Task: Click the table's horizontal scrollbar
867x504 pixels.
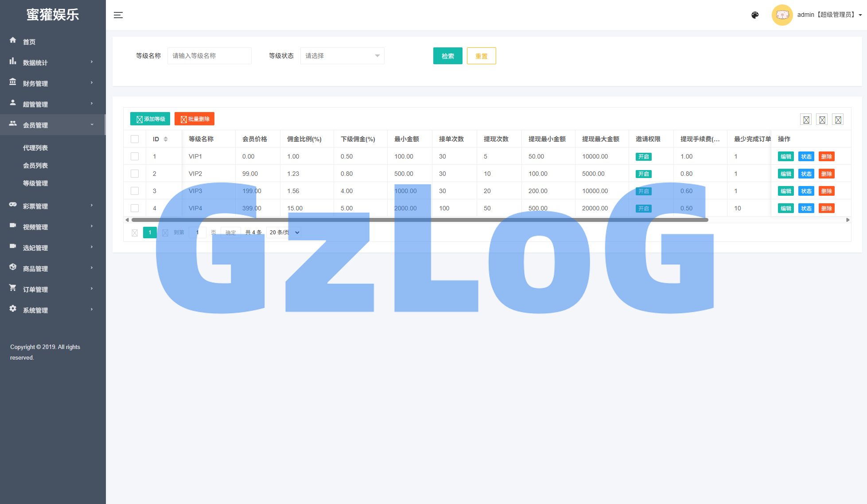Action: pyautogui.click(x=420, y=220)
